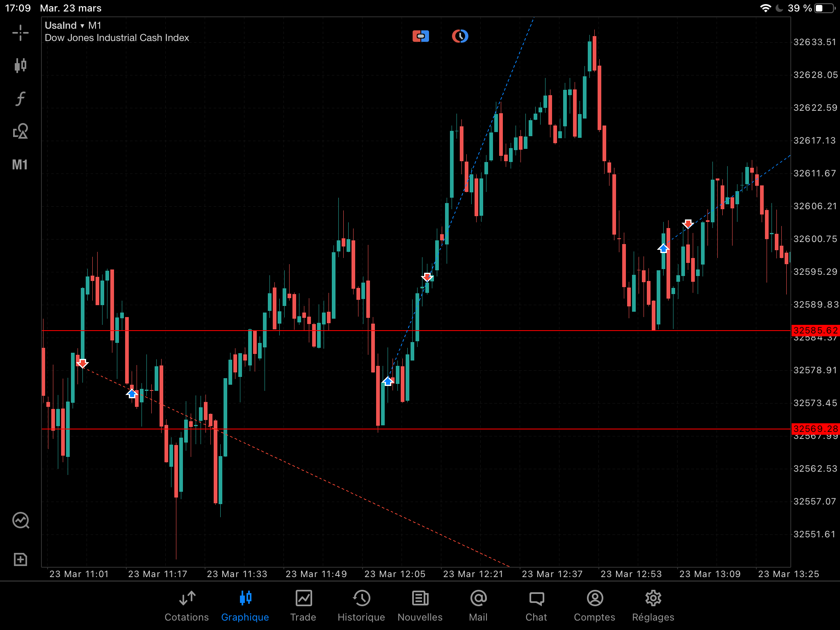Open the Historique tab
The image size is (840, 630).
tap(361, 606)
